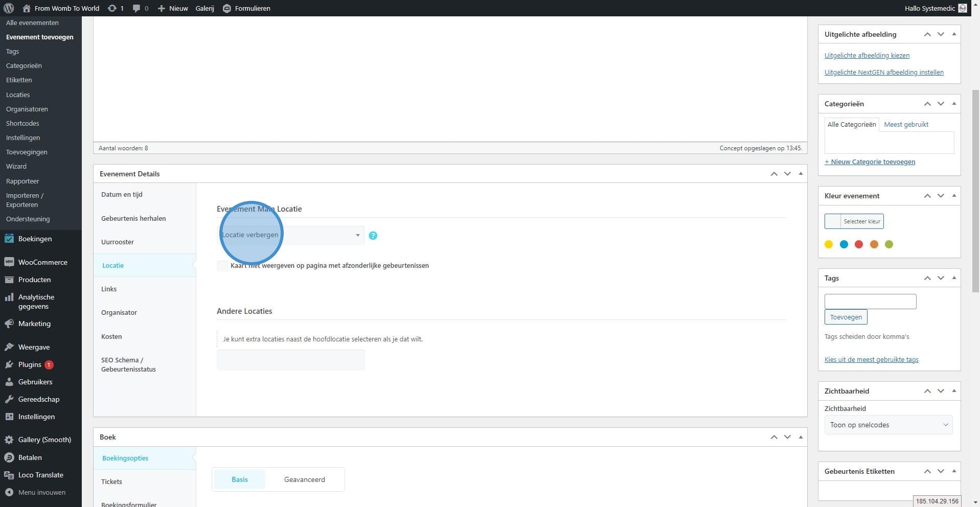The width and height of the screenshot is (980, 507).
Task: Click the location help question mark icon
Action: 373,236
